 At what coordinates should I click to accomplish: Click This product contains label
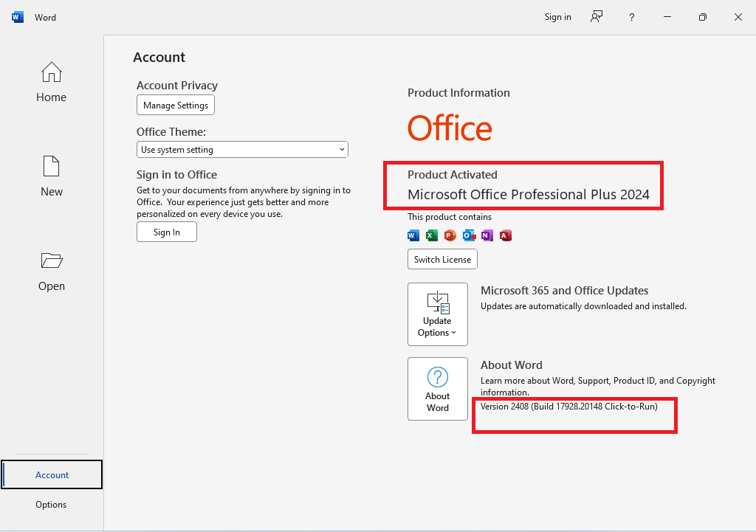(450, 217)
